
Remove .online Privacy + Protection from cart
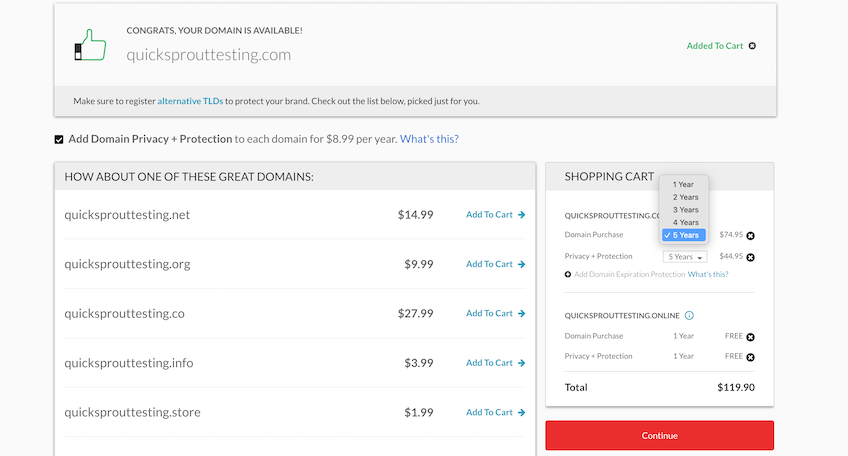tap(750, 357)
